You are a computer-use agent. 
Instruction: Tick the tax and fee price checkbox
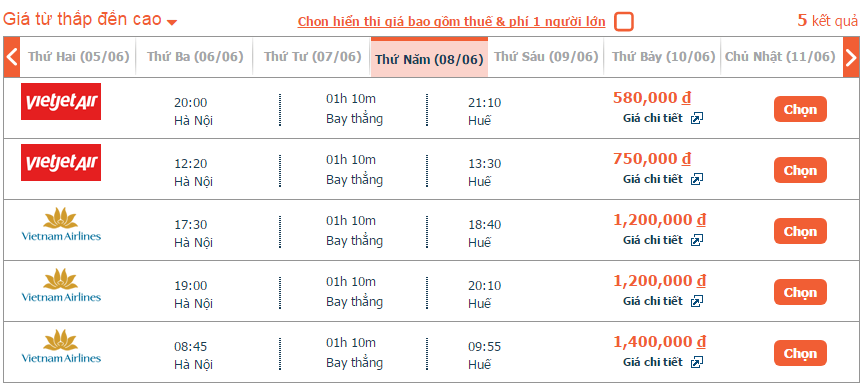click(624, 22)
